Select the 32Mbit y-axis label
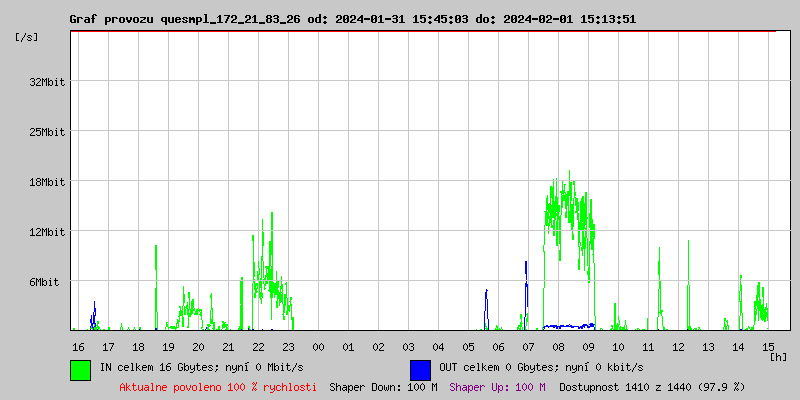Image resolution: width=800 pixels, height=400 pixels. click(47, 82)
